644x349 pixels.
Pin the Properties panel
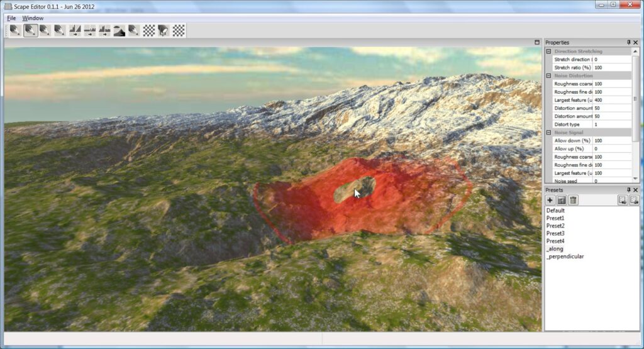[628, 42]
